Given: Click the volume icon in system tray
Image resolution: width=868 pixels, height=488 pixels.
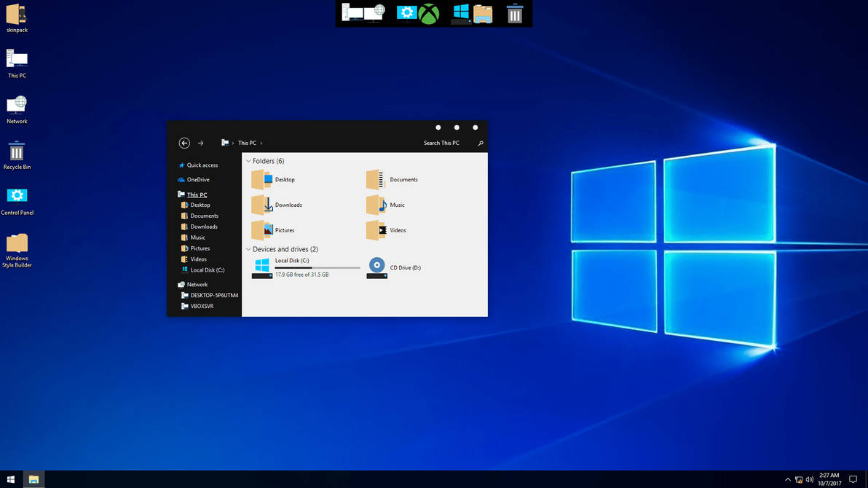Looking at the screenshot, I should click(x=810, y=479).
